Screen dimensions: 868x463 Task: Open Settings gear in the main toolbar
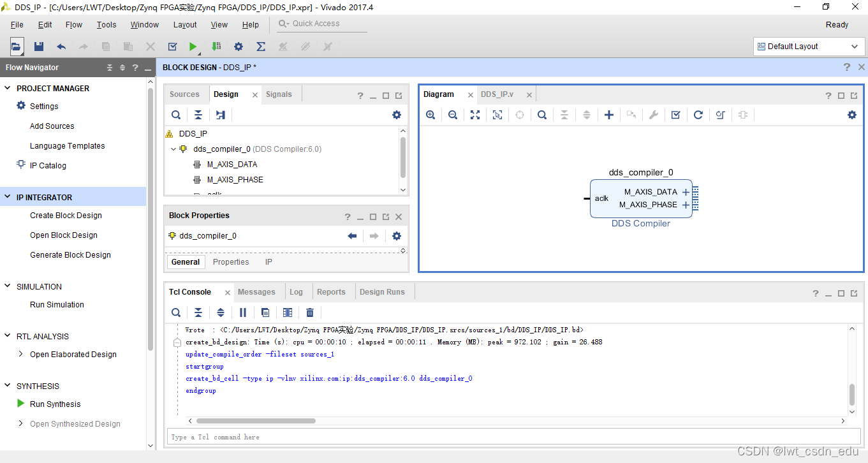pos(239,47)
